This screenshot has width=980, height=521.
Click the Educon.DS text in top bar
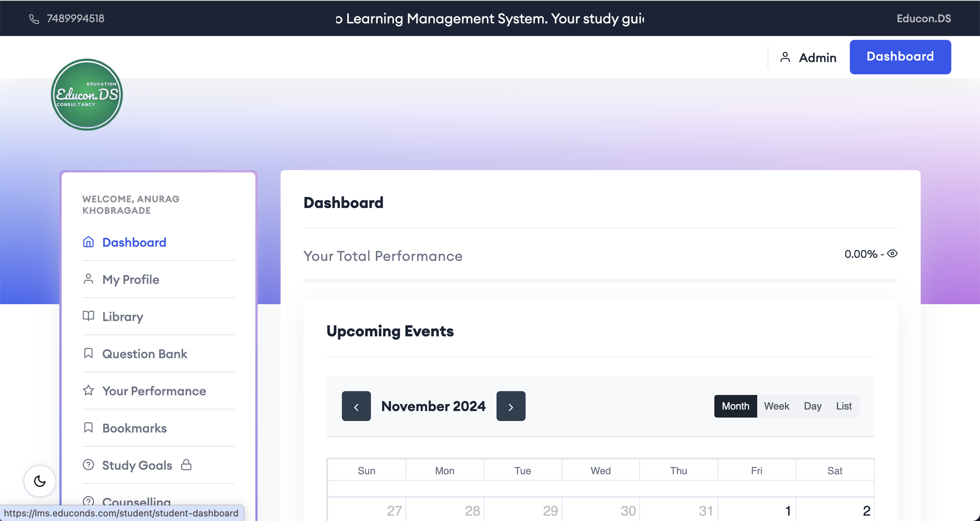click(x=924, y=18)
